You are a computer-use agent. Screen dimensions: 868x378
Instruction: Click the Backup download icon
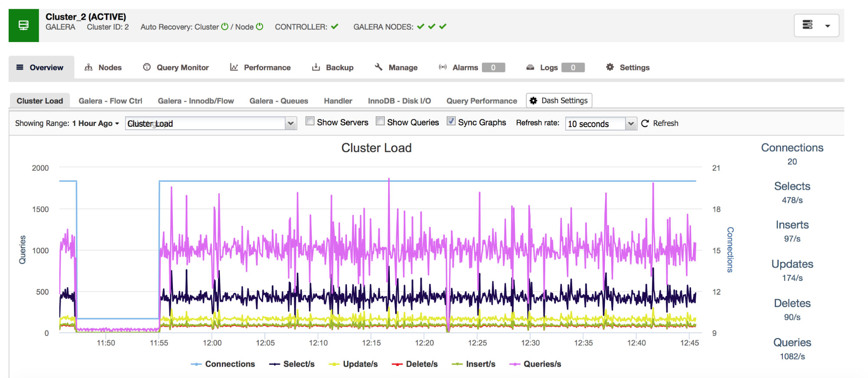pos(316,67)
